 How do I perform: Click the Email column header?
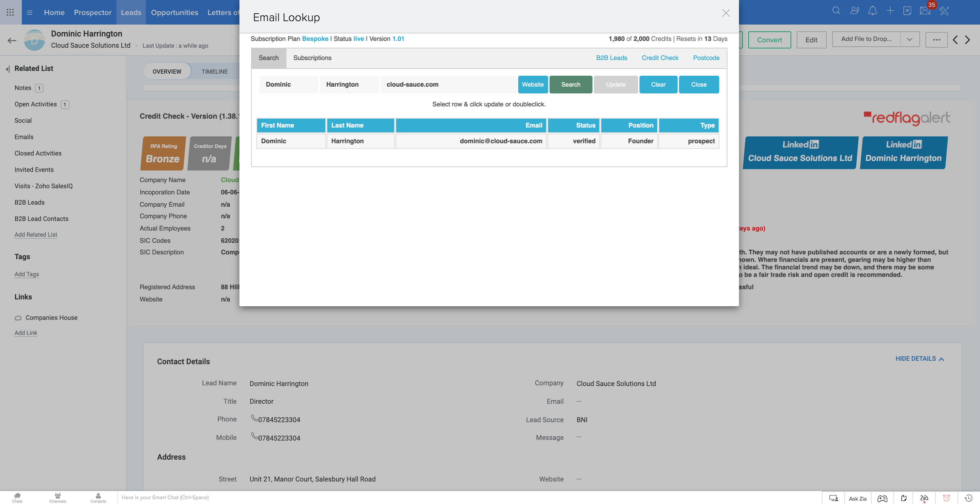coord(471,125)
